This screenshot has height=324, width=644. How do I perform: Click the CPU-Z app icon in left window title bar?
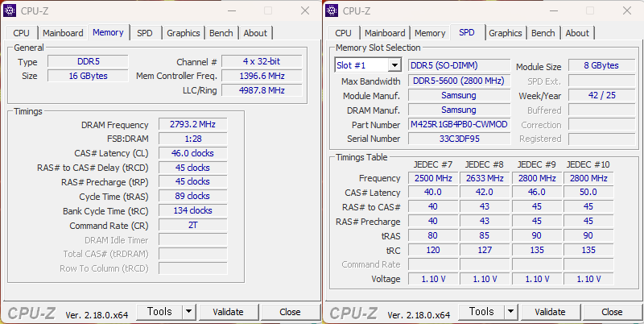coord(10,10)
